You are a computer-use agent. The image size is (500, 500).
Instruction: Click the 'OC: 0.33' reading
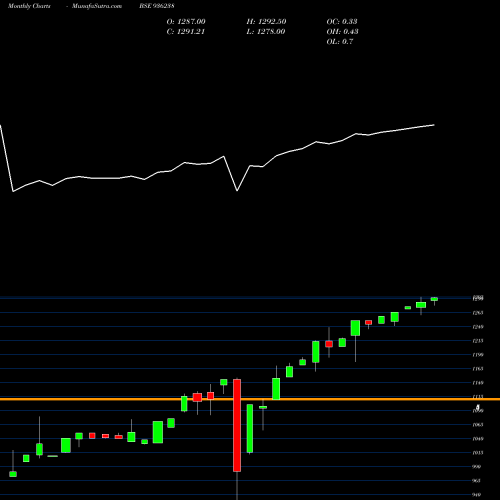342,22
